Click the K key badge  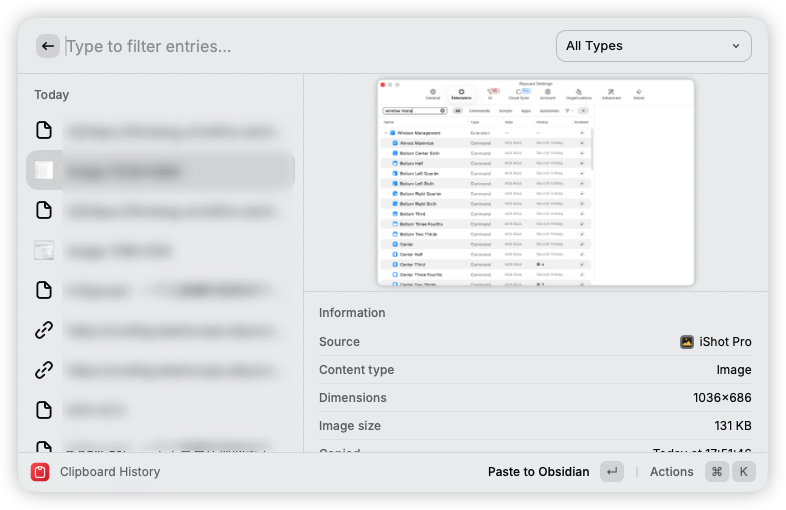[x=743, y=472]
